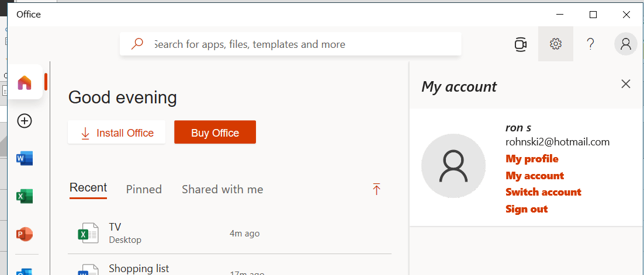Click the 'ron s' account name

[x=518, y=128]
